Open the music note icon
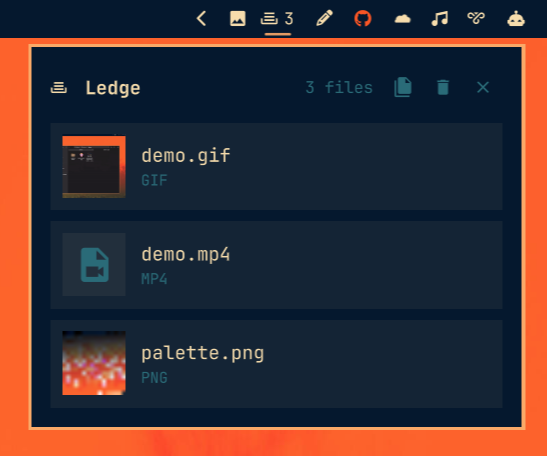 click(x=440, y=18)
